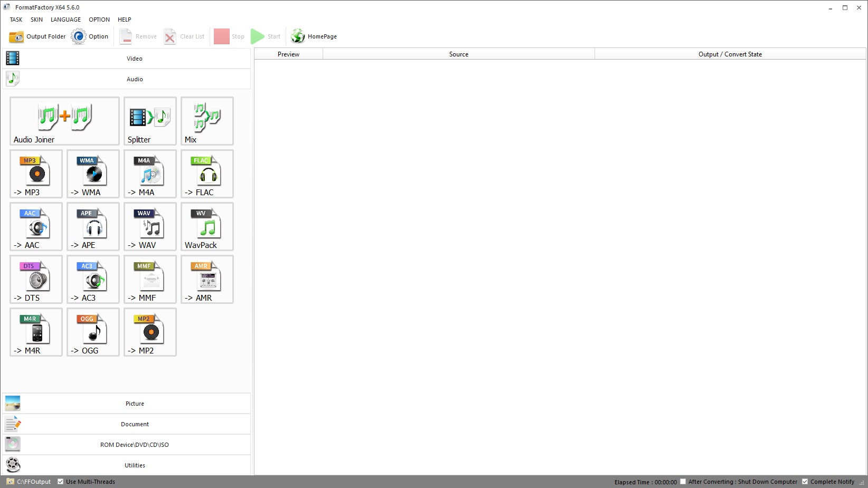The height and width of the screenshot is (488, 868).
Task: Click the Stop toolbar button
Action: 230,36
